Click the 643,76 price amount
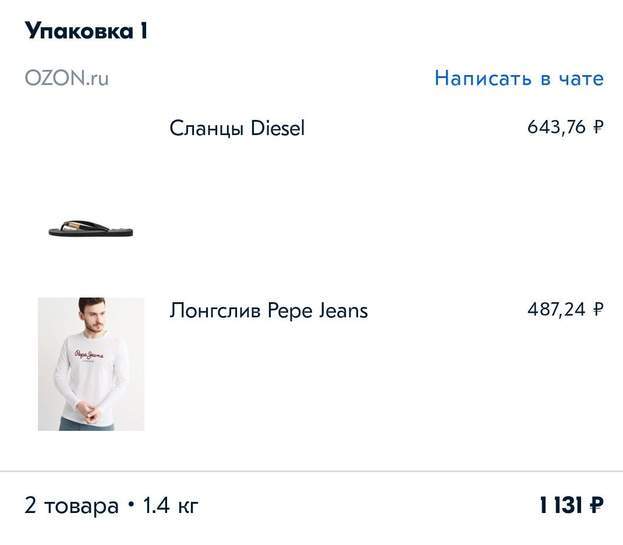The image size is (623, 545). pyautogui.click(x=556, y=127)
